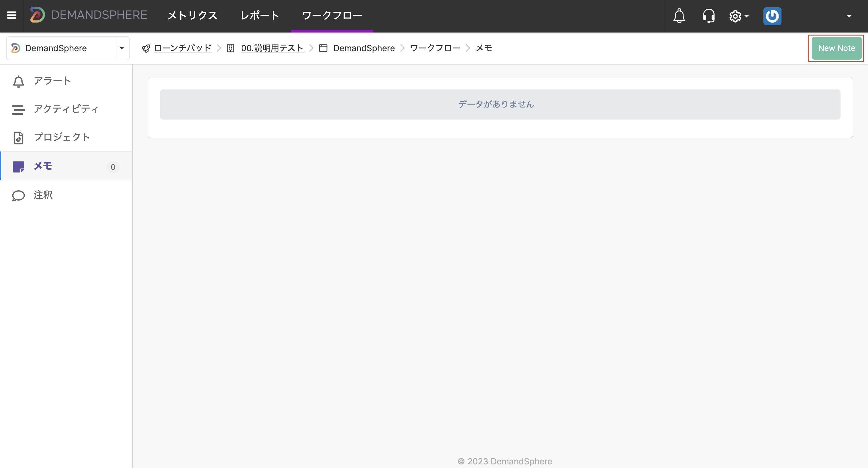Open the 00.説明用テスト breadcrumb link

click(x=272, y=48)
